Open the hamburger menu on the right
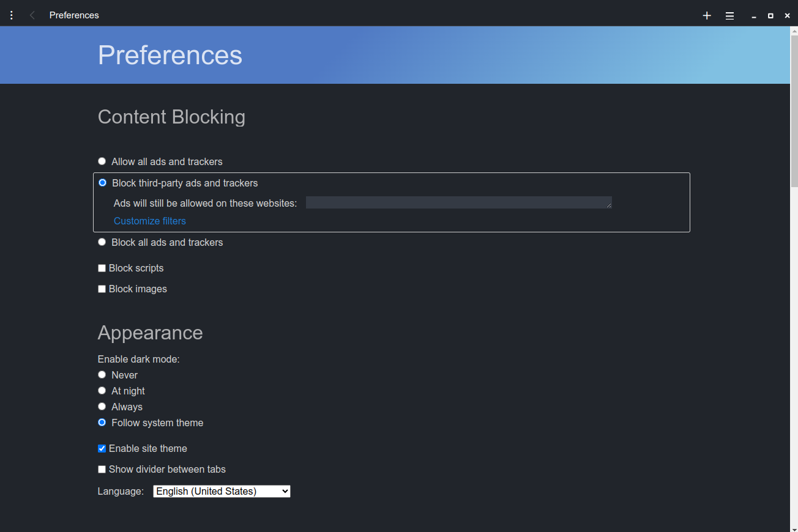The image size is (798, 532). click(x=729, y=15)
